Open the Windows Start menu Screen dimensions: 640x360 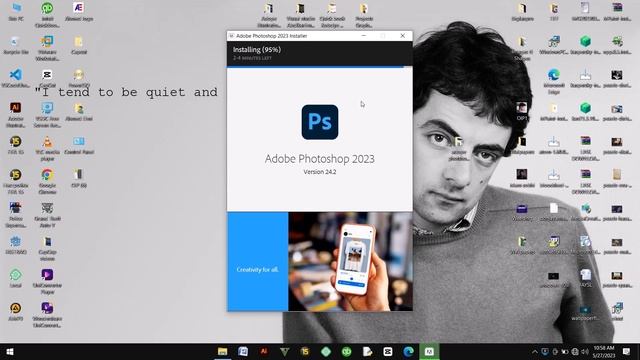click(10, 351)
